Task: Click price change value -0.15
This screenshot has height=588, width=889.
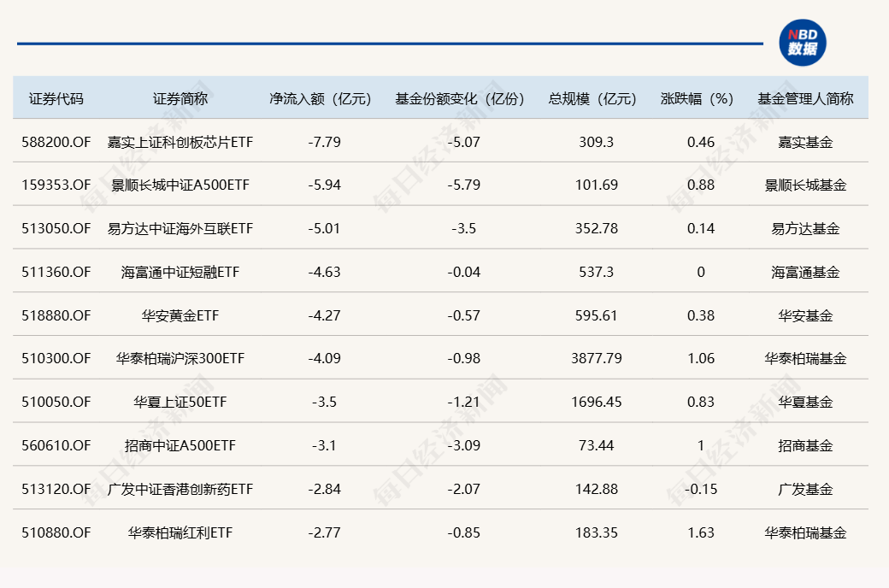Action: click(701, 489)
